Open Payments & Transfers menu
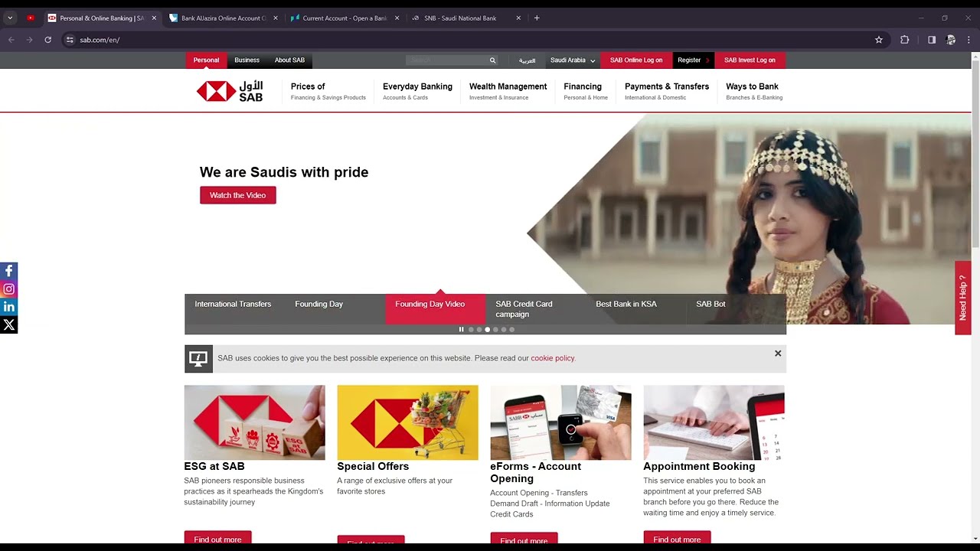 (x=667, y=91)
